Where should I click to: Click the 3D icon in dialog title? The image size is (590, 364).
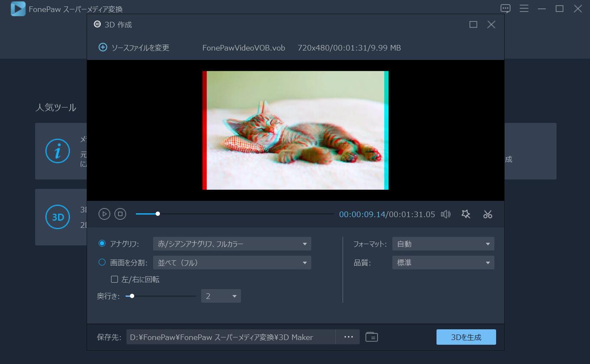coord(97,24)
